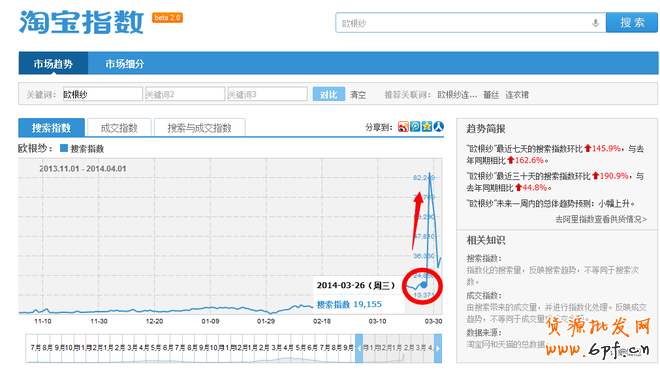Click the 清空 clear link
Image resolution: width=660 pixels, height=371 pixels.
[358, 95]
